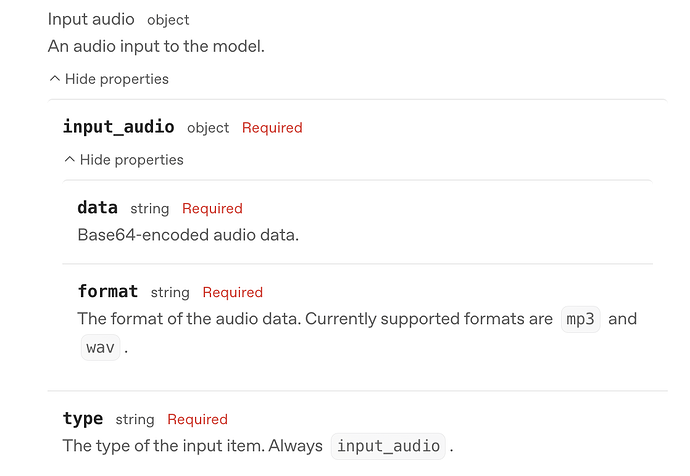Click the wav code chip
Screen dimensions: 690x476
[x=100, y=348]
